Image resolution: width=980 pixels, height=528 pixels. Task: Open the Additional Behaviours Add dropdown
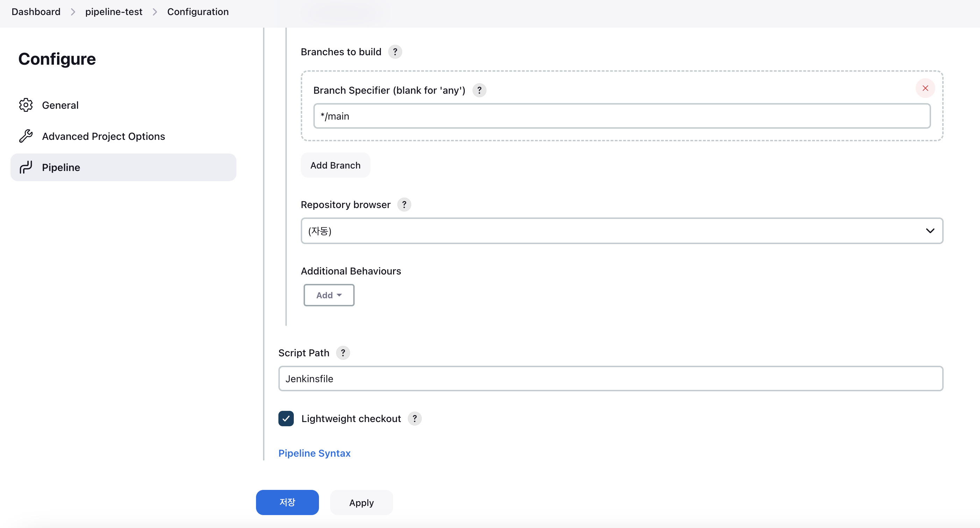(x=329, y=295)
